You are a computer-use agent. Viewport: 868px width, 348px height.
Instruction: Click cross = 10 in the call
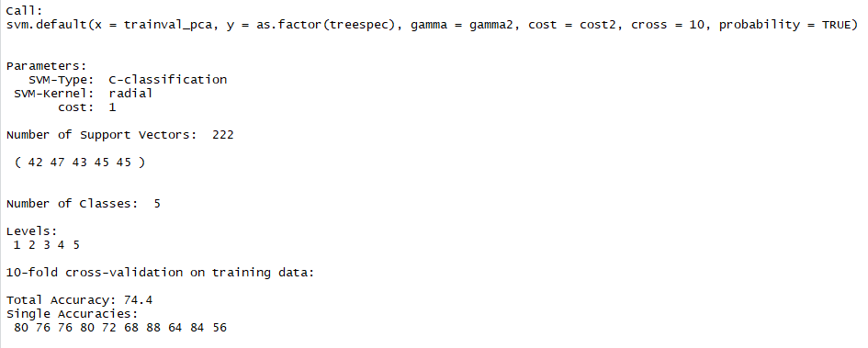[x=665, y=26]
